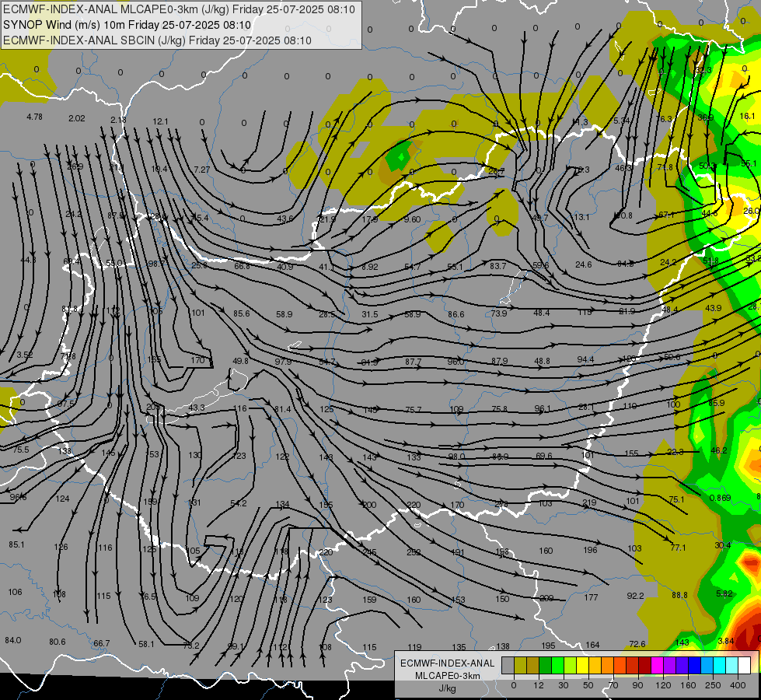The width and height of the screenshot is (761, 700).
Task: Click the pure yellow legend swatch
Action: tap(583, 665)
